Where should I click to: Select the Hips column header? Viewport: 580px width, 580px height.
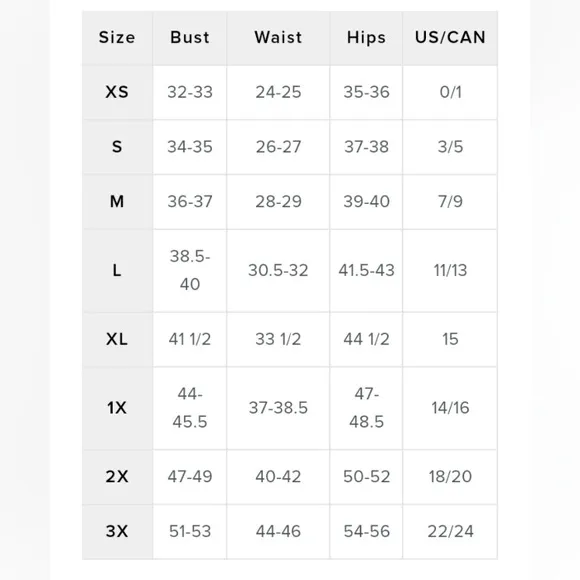pos(366,37)
